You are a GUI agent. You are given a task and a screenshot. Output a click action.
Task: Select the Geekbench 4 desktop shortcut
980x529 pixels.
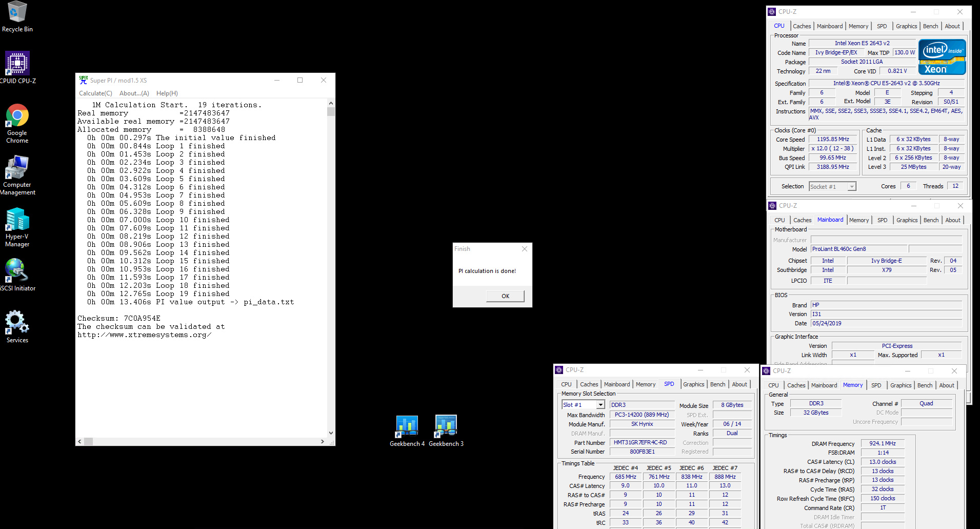click(407, 431)
